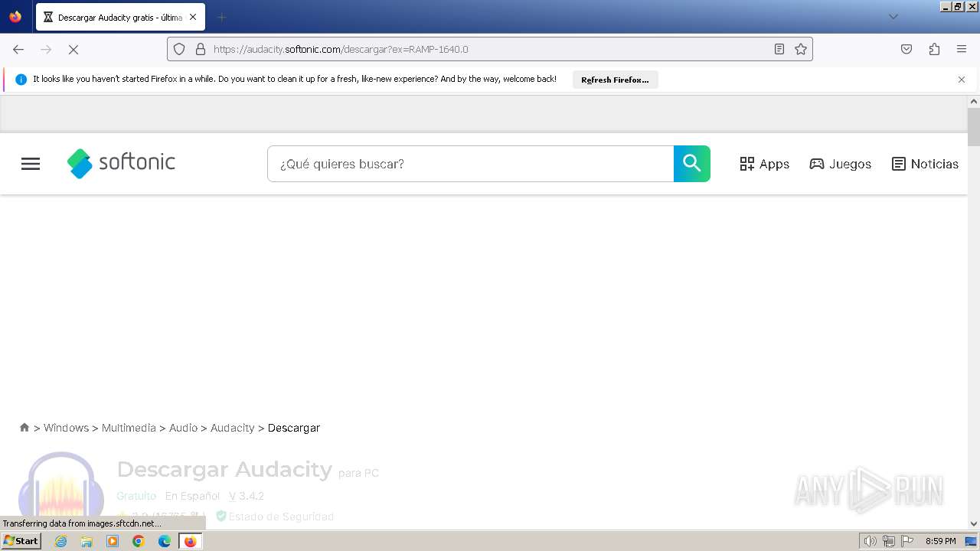This screenshot has height=551, width=980.
Task: Select the Descargar Audacity gratis tab
Action: 120,17
